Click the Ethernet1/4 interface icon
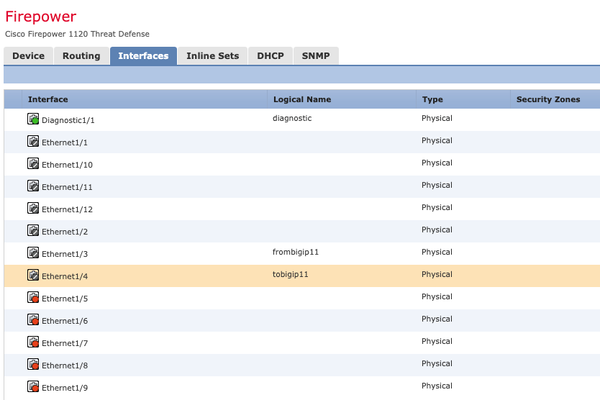Viewport: 600px width, 400px height. click(x=33, y=275)
